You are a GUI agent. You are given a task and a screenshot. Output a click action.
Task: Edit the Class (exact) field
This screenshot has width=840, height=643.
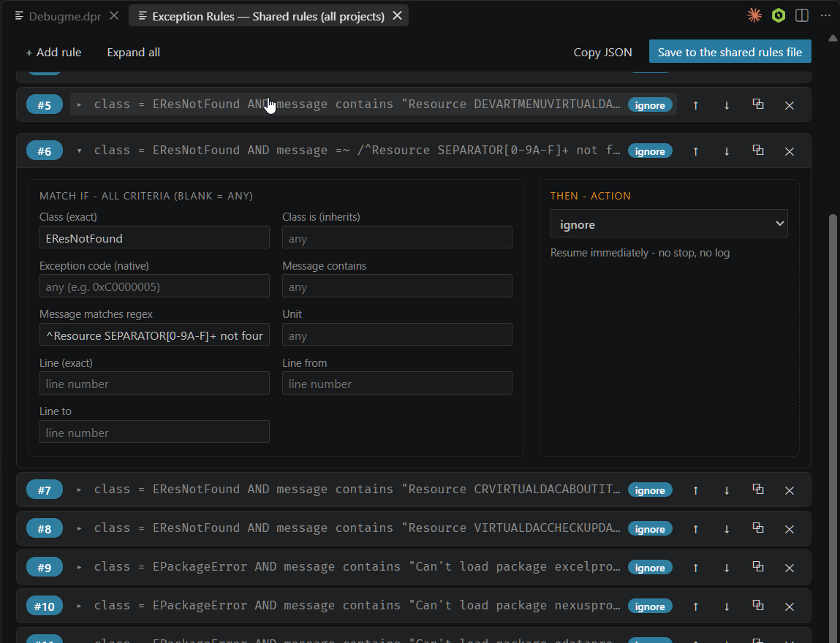click(x=154, y=237)
